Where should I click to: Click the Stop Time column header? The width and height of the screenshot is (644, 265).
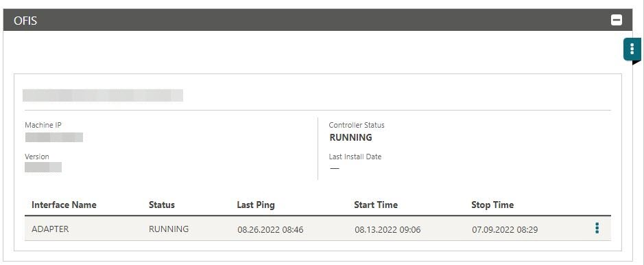[492, 205]
